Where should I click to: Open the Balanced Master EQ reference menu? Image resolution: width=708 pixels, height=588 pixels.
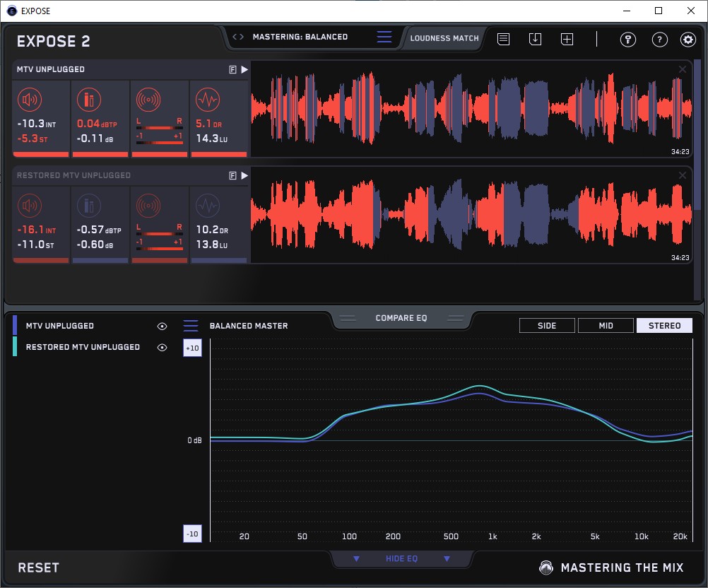tap(191, 326)
